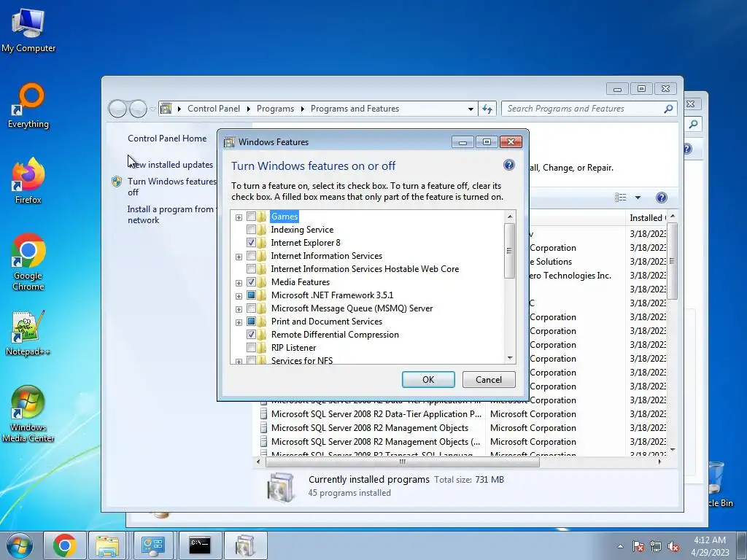
Task: Uncheck the Media Features checkbox
Action: click(x=251, y=282)
